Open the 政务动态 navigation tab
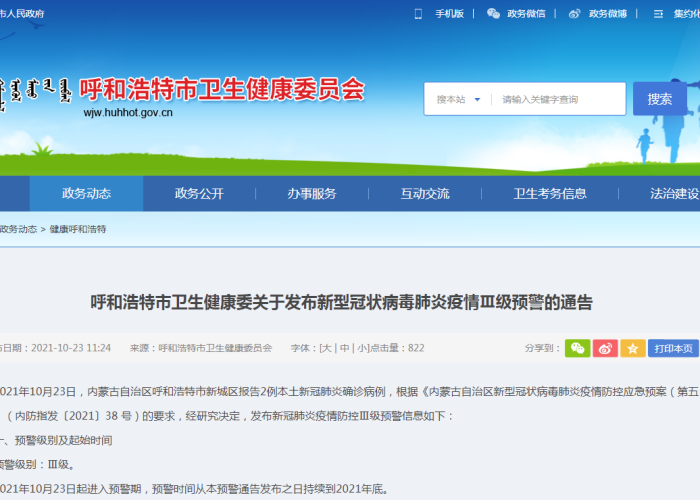Screen dimensions: 700x500 pyautogui.click(x=86, y=193)
